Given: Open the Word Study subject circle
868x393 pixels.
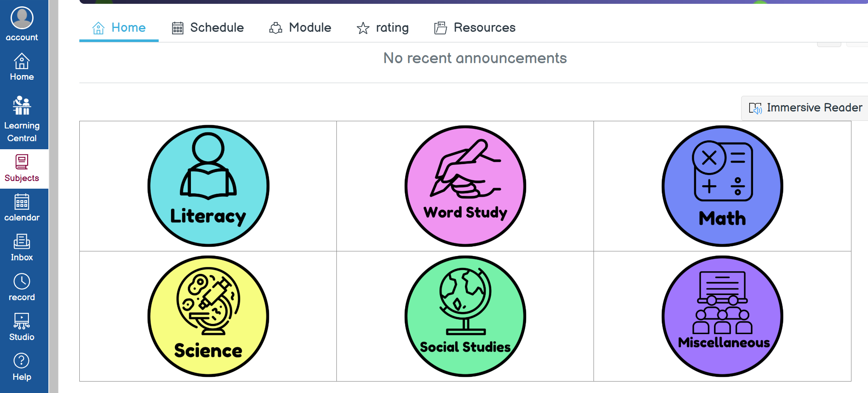Looking at the screenshot, I should pos(465,186).
